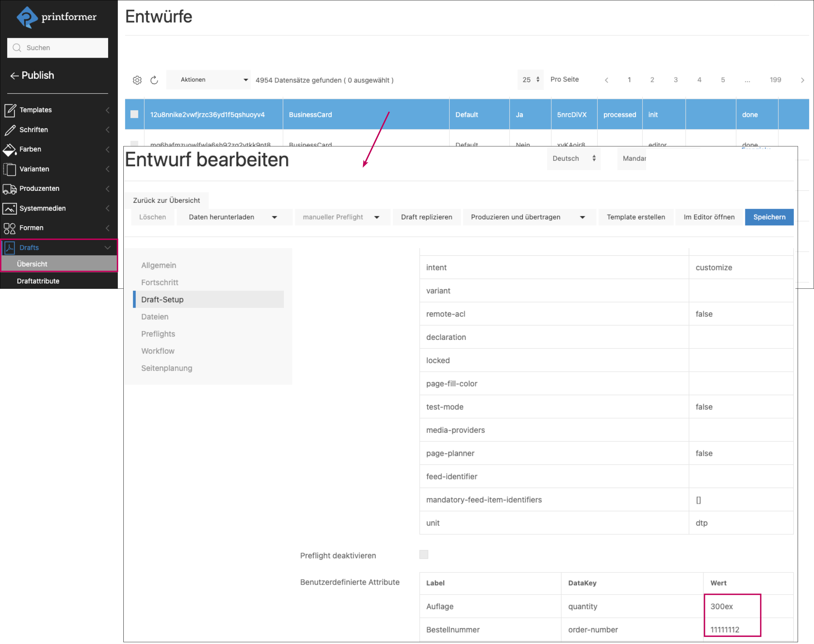814x644 pixels.
Task: Open draft with Im Editor öffnen
Action: (x=709, y=217)
